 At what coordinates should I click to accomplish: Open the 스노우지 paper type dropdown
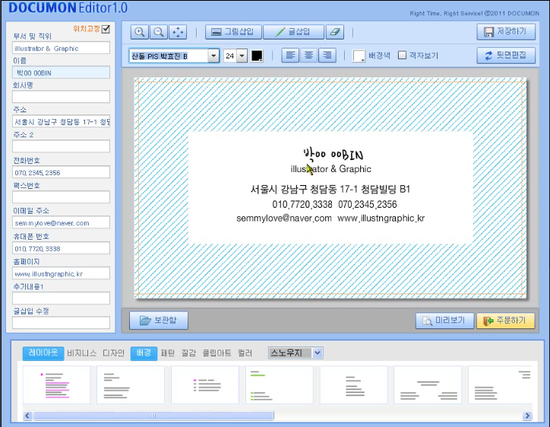pos(317,353)
